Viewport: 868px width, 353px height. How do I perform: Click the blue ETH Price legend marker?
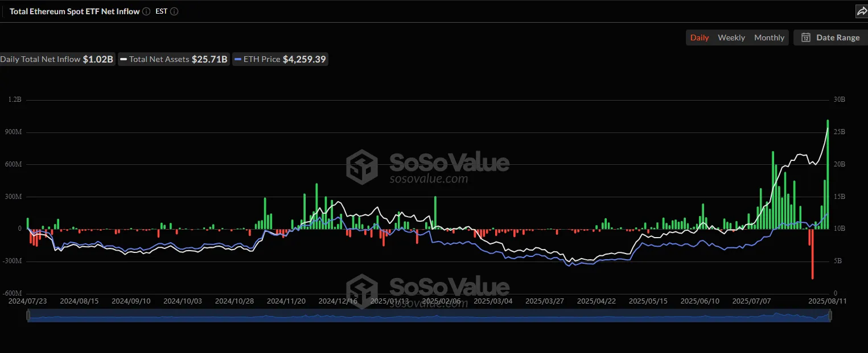click(238, 59)
